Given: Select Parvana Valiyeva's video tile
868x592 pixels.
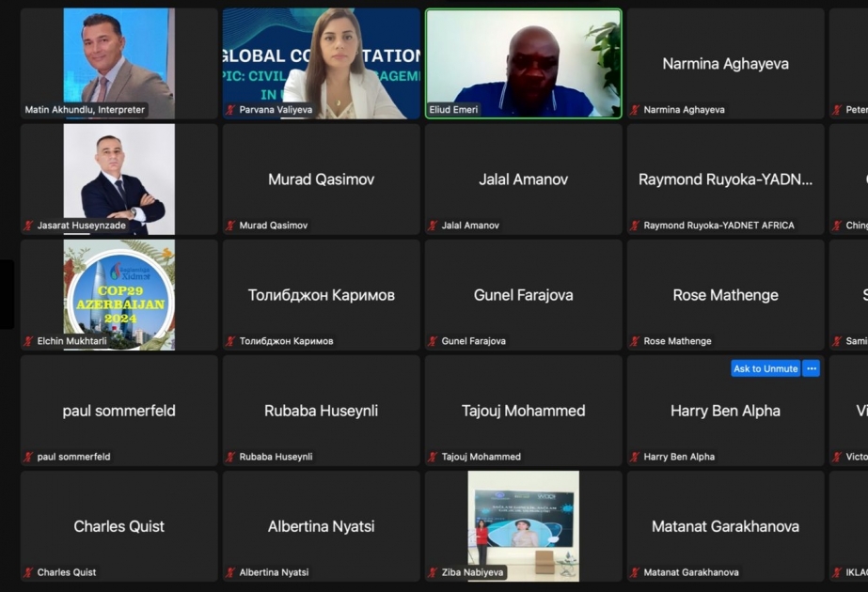Looking at the screenshot, I should [321, 63].
